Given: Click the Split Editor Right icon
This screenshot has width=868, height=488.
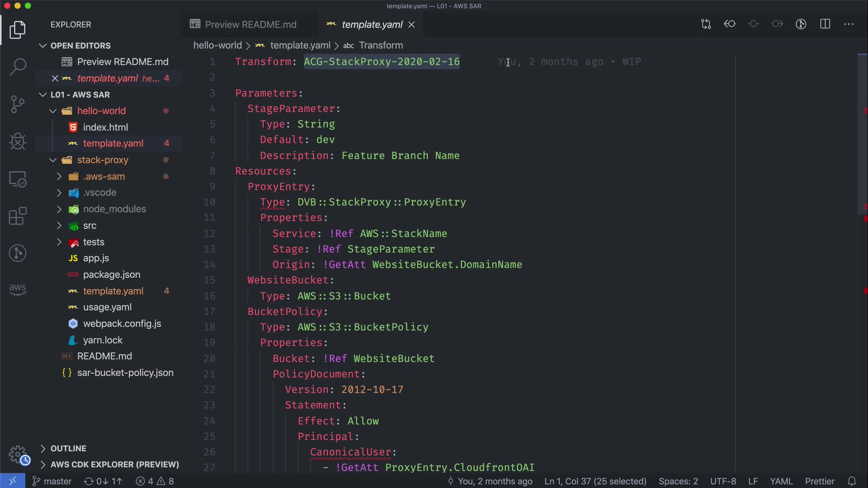Looking at the screenshot, I should pyautogui.click(x=825, y=24).
